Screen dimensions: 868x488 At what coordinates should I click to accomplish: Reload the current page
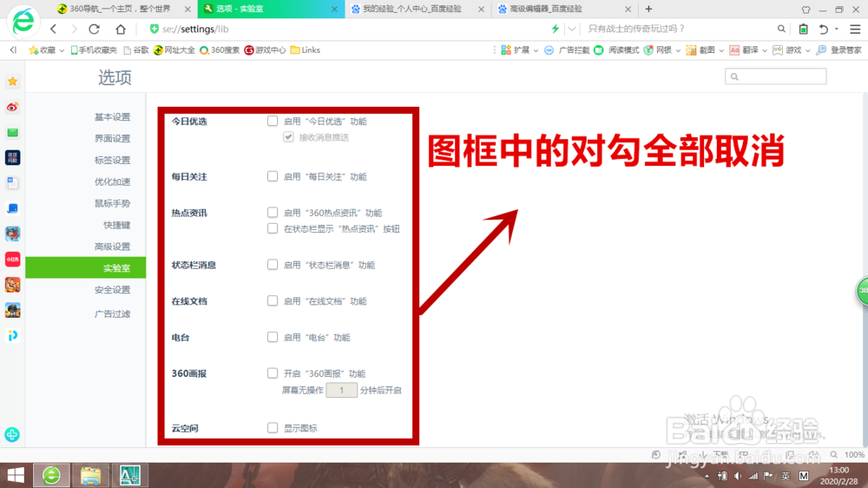coord(94,29)
